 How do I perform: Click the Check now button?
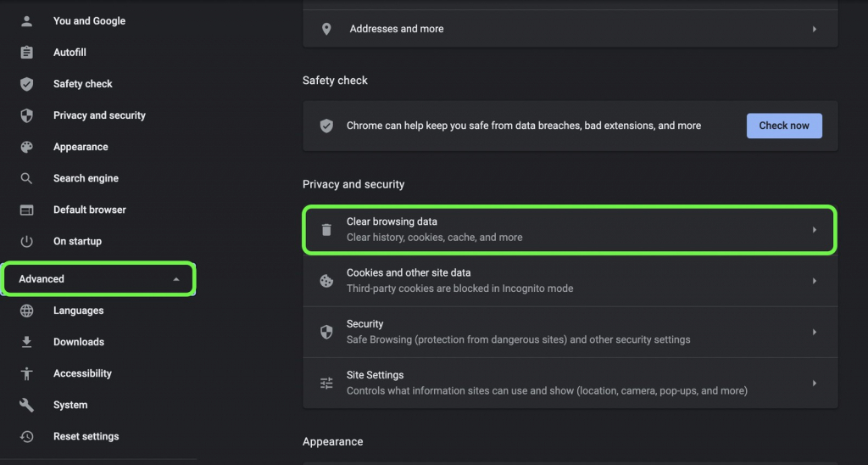pyautogui.click(x=784, y=126)
